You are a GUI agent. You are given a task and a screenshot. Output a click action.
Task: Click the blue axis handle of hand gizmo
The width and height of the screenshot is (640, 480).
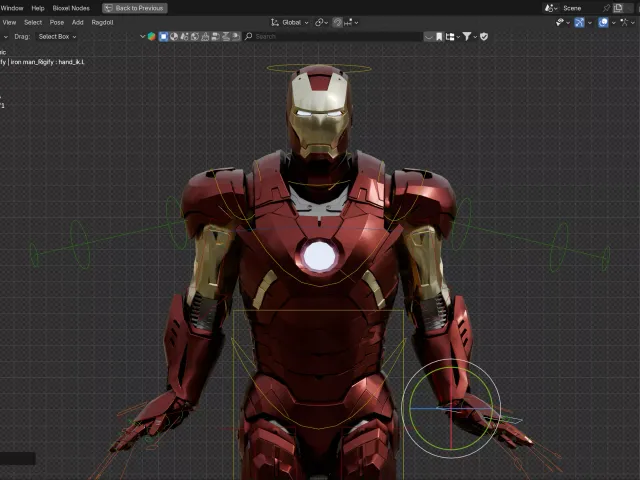tap(427, 408)
